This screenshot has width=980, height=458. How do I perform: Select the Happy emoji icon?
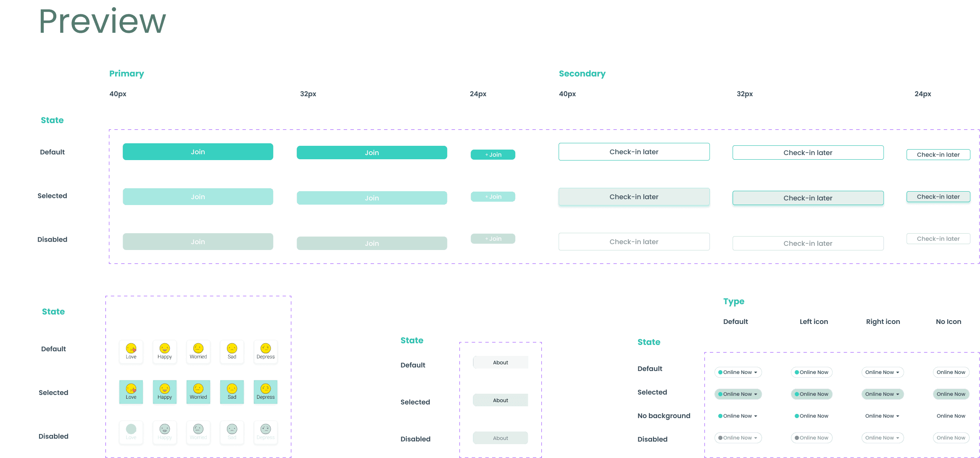tap(164, 347)
